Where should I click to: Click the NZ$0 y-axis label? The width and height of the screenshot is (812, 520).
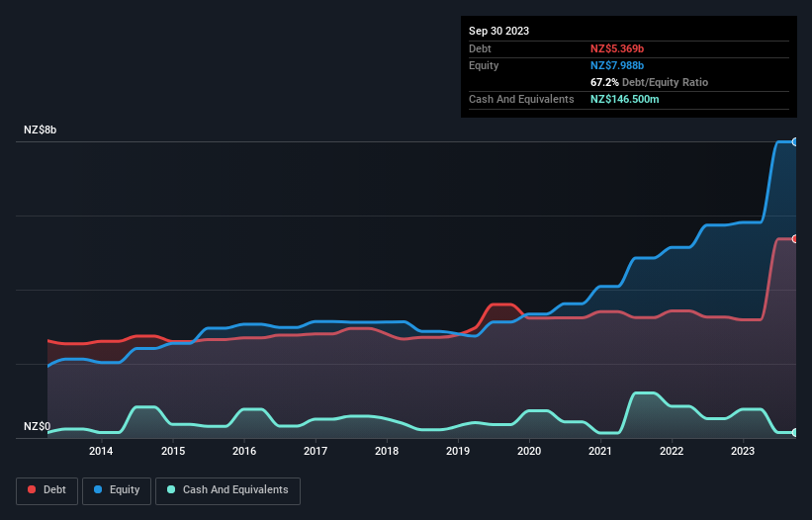coord(38,426)
